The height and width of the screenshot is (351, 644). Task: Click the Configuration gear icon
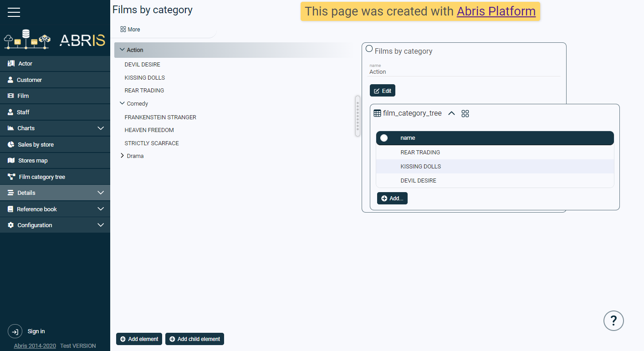[11, 225]
